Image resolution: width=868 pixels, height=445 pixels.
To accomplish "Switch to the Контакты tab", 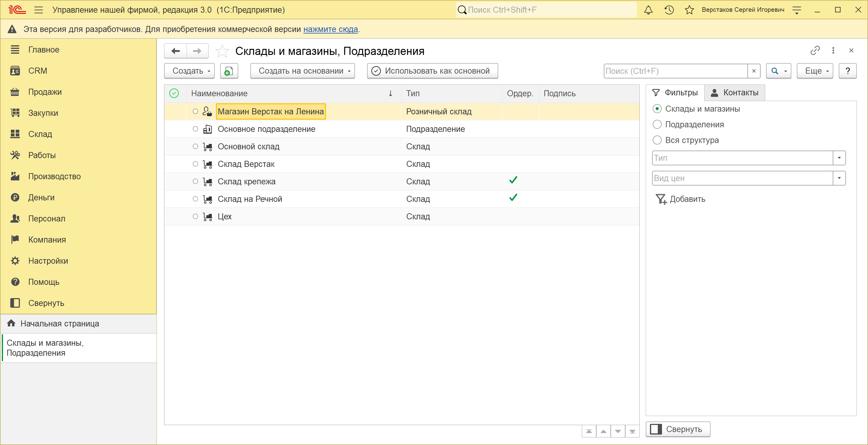I will (x=735, y=93).
